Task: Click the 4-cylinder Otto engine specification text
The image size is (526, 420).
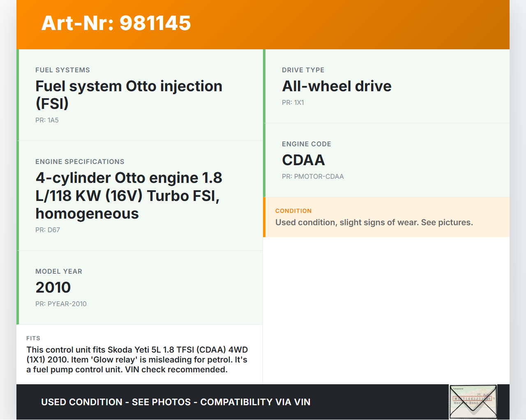Action: (129, 196)
